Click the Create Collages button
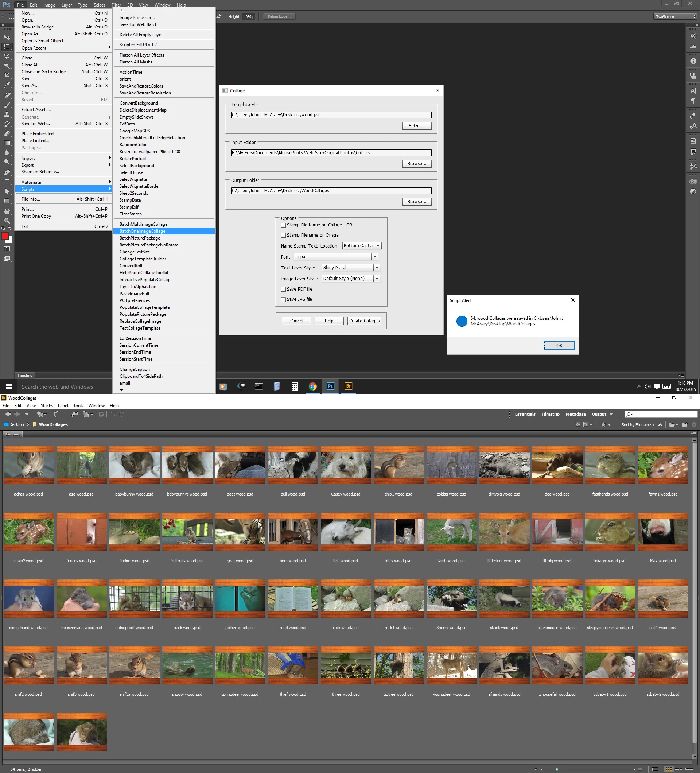This screenshot has height=773, width=700. pyautogui.click(x=364, y=321)
